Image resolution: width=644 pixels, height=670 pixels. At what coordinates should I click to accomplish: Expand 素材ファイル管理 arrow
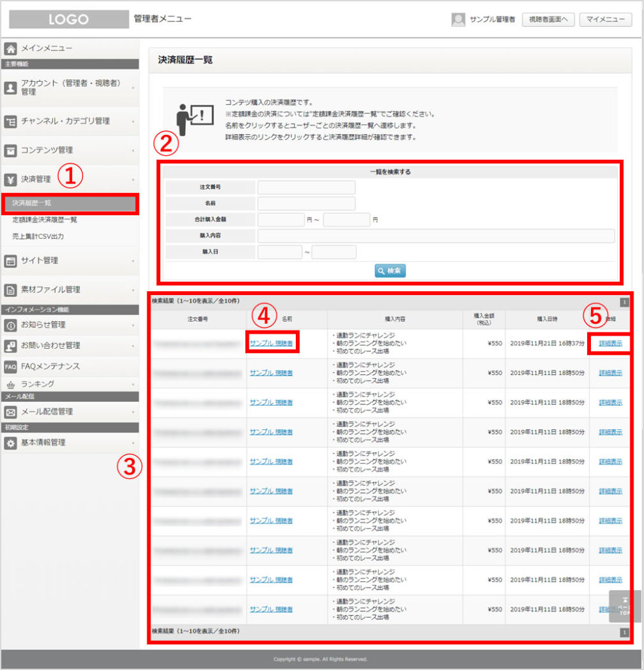click(x=134, y=290)
